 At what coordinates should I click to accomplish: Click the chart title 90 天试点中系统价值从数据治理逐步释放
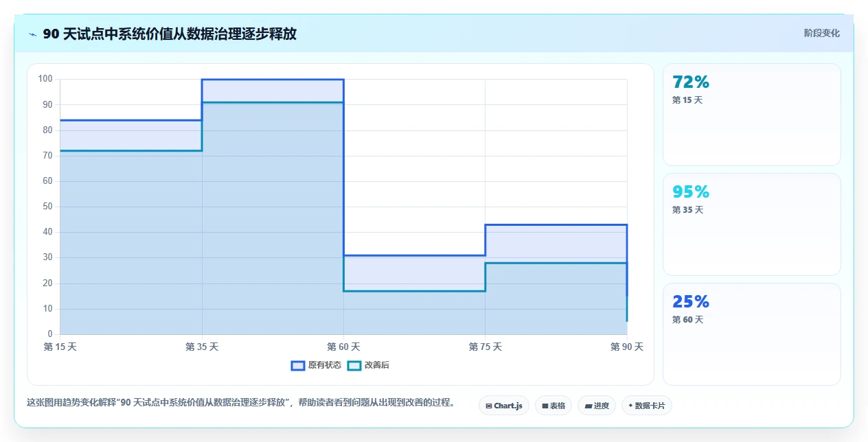[x=170, y=34]
